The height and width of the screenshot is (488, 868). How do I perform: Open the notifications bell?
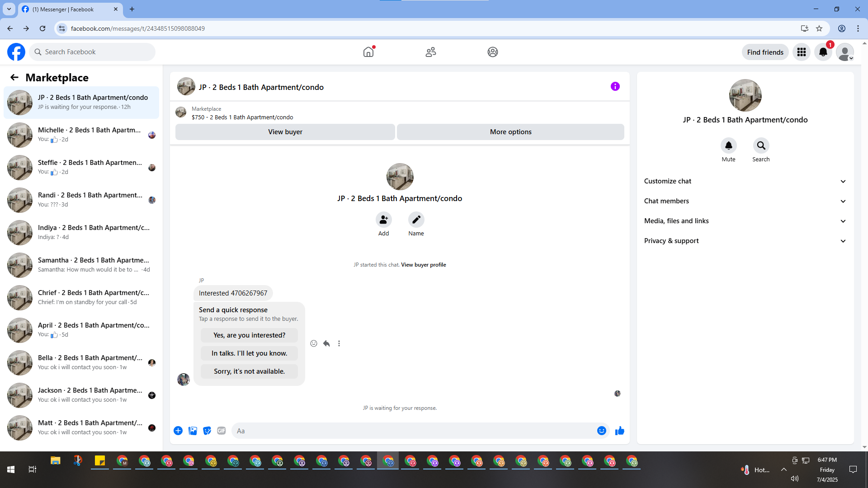pos(823,52)
